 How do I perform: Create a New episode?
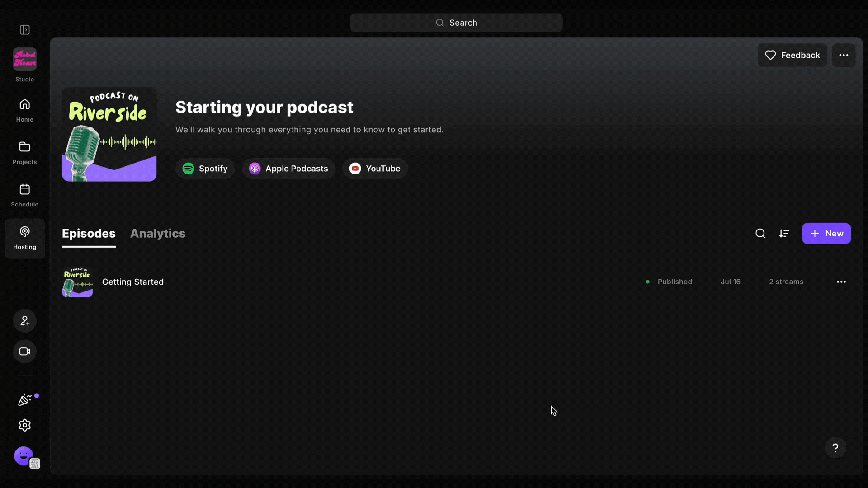[826, 234]
